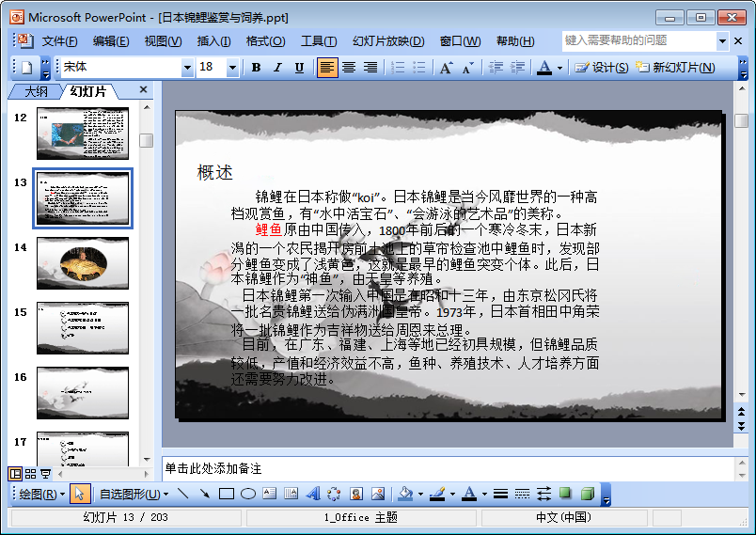Start slide show from current slide icon

point(45,474)
